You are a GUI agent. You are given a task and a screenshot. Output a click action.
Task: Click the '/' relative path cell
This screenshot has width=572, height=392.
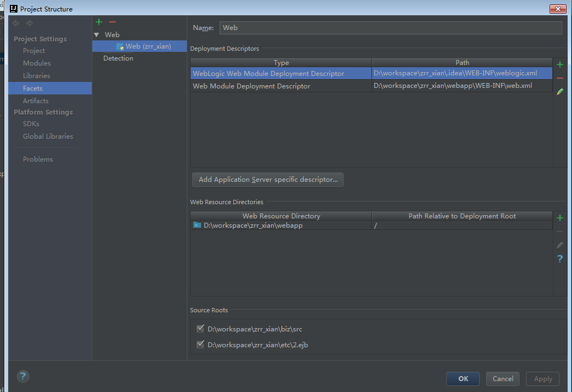(x=462, y=225)
